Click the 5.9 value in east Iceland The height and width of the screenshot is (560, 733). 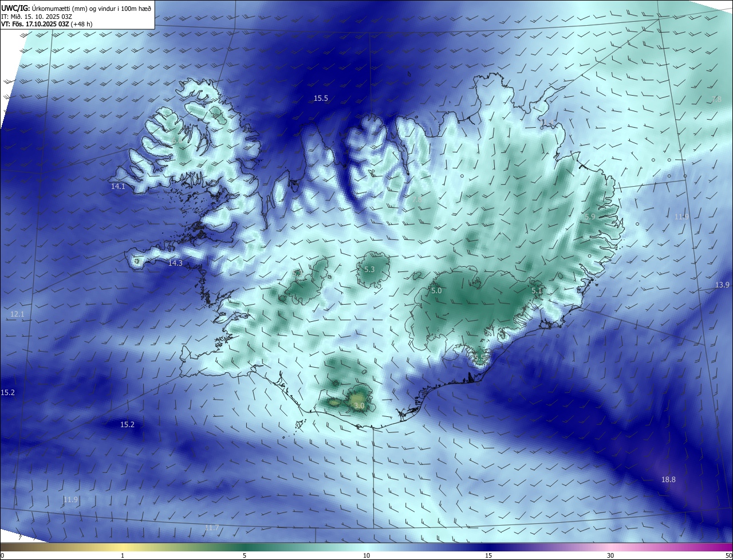click(x=590, y=217)
